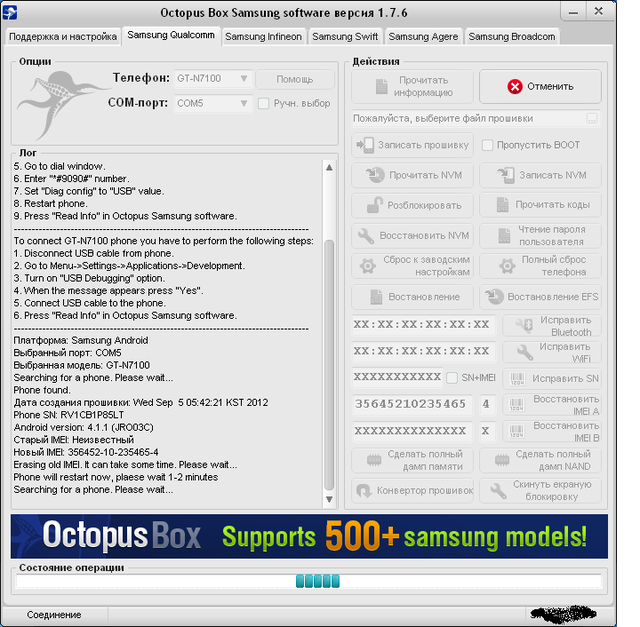This screenshot has width=640, height=627.
Task: Click the serial number input field
Action: (x=398, y=377)
